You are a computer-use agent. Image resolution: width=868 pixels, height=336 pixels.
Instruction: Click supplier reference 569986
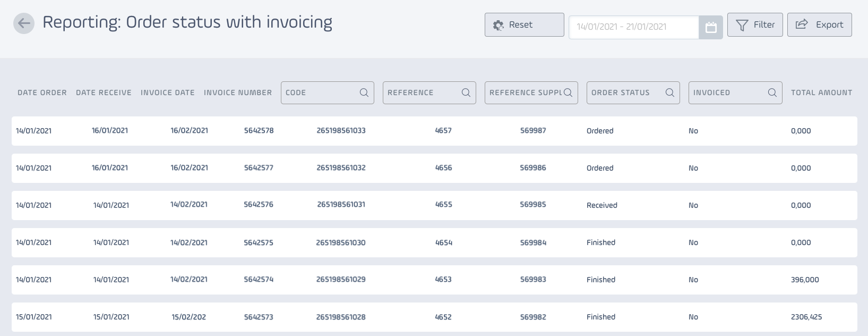click(x=533, y=168)
